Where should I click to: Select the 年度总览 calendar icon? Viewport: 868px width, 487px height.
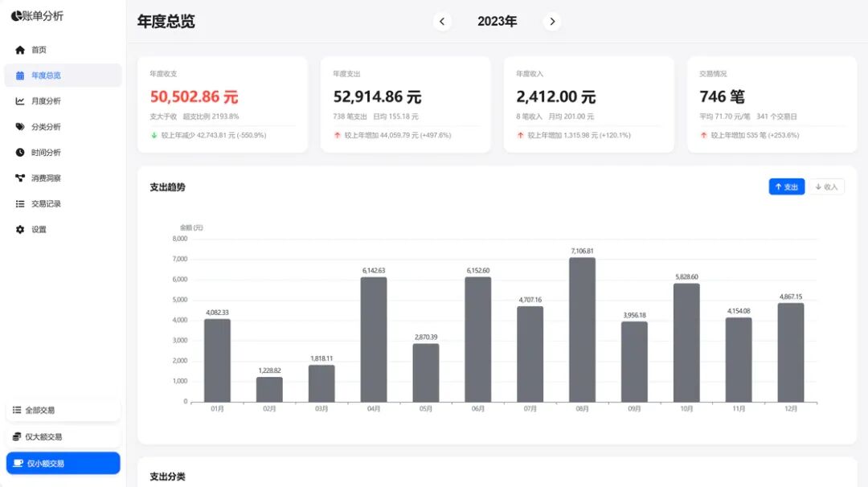tap(20, 76)
